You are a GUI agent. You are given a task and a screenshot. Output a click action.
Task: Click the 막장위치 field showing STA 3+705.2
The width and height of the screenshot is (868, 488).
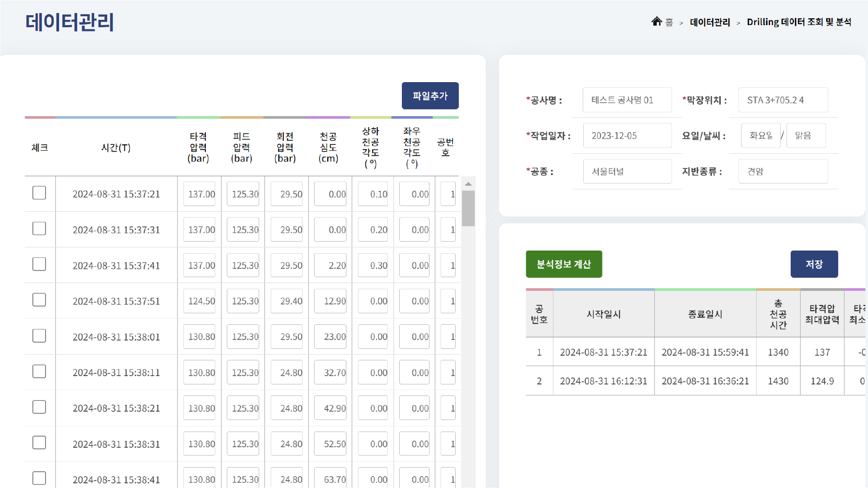click(783, 100)
